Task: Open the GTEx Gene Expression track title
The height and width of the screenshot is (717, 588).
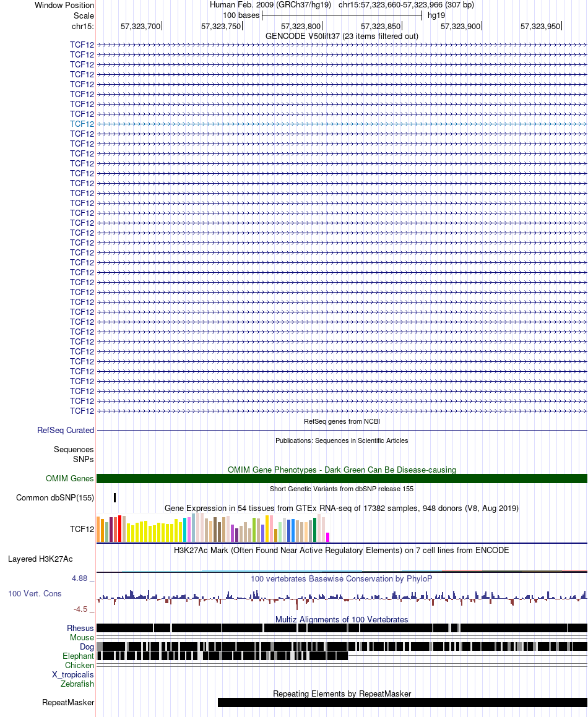Action: tap(342, 508)
